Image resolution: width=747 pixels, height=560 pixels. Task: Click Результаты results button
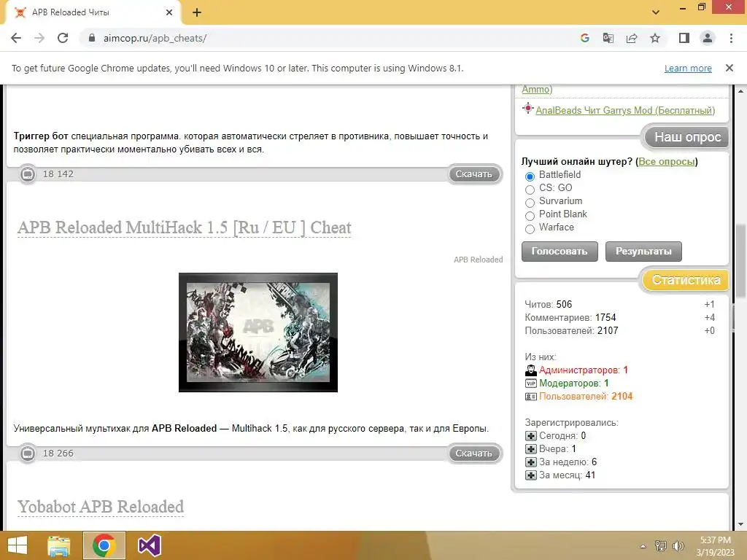coord(643,252)
